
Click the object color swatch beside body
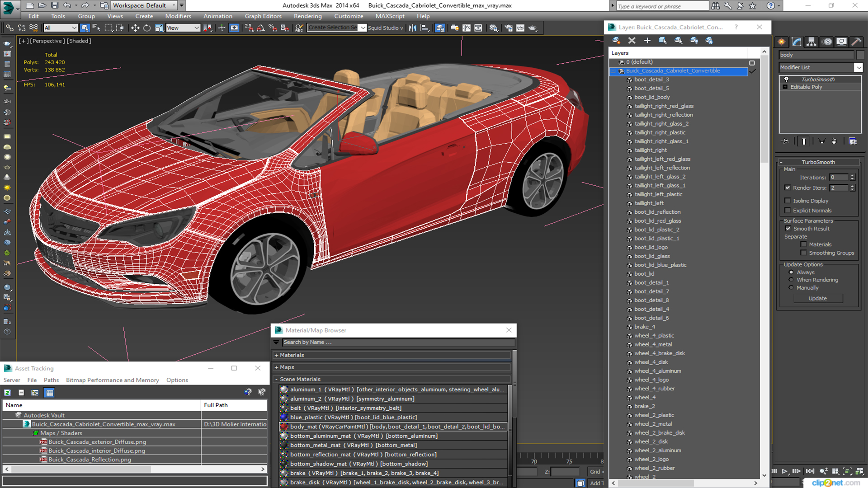860,55
